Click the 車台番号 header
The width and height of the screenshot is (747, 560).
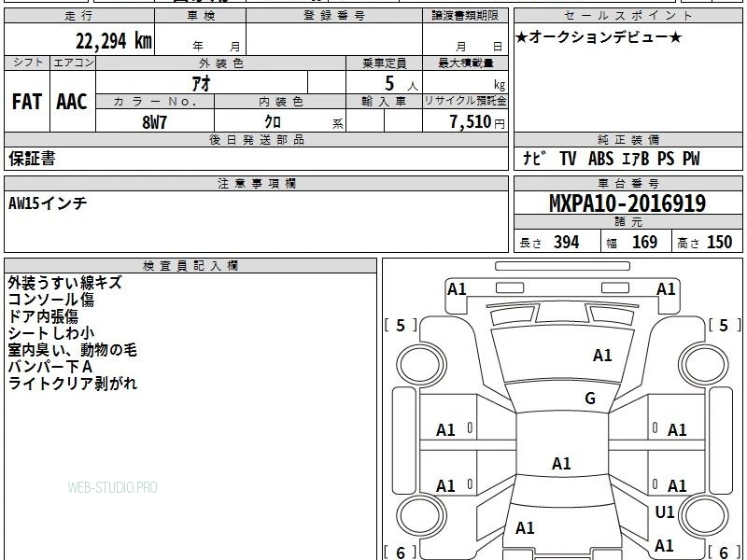[x=627, y=183]
